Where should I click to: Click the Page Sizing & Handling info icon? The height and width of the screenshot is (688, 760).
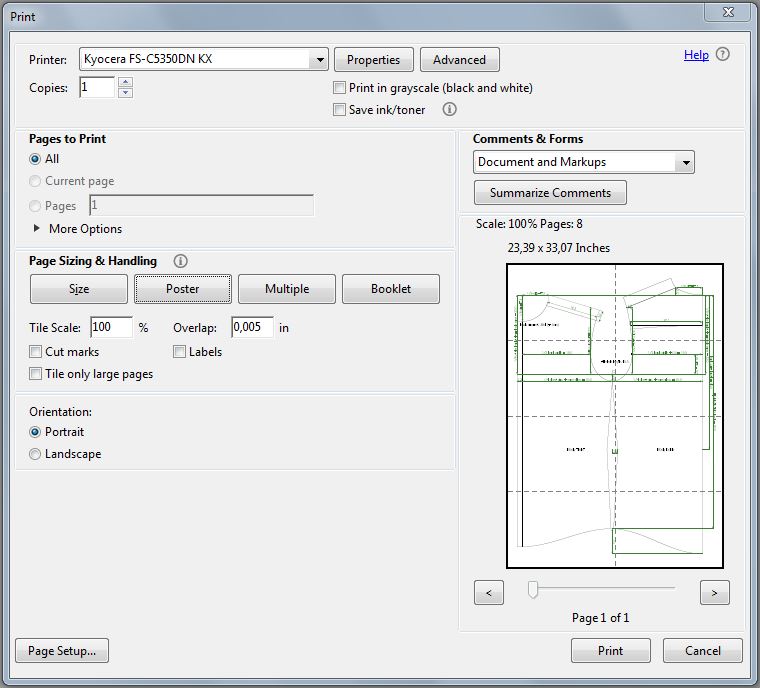180,261
